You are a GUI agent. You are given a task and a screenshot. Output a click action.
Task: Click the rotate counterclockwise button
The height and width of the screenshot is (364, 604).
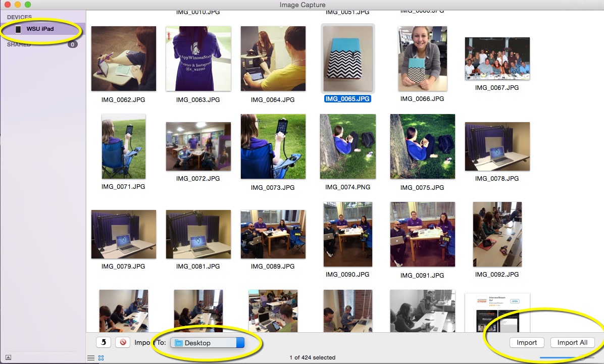click(x=104, y=342)
